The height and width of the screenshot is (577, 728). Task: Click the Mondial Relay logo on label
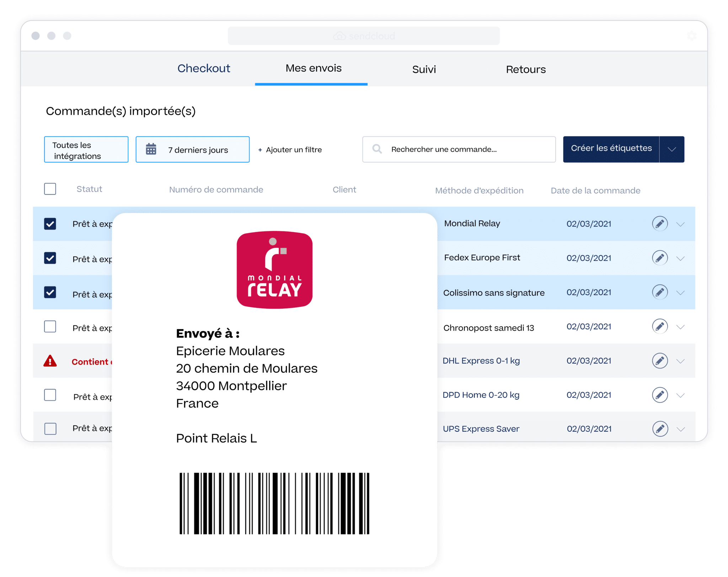274,270
